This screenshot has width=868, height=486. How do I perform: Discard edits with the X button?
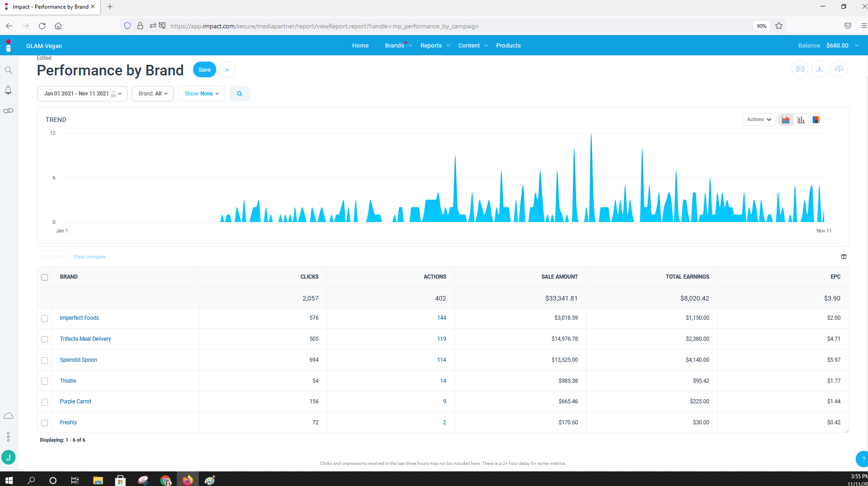pos(227,70)
